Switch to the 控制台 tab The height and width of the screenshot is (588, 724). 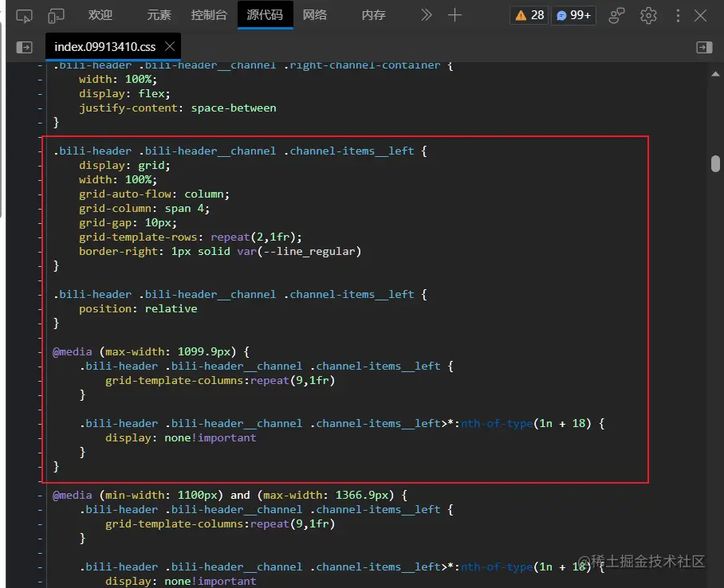click(x=209, y=15)
